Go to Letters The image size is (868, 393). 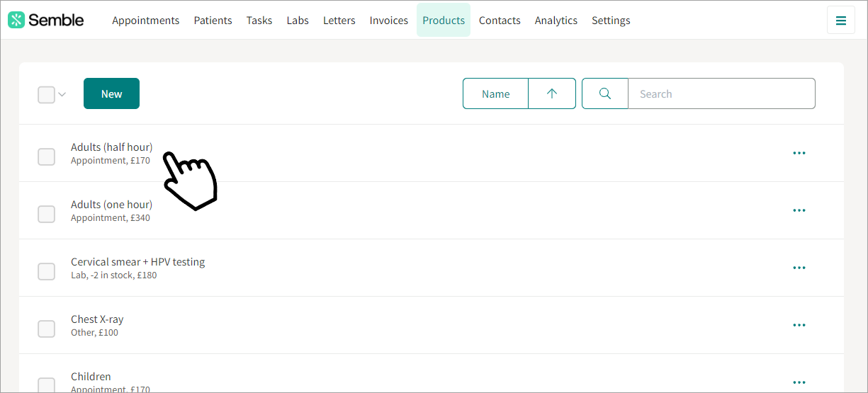[x=339, y=21]
